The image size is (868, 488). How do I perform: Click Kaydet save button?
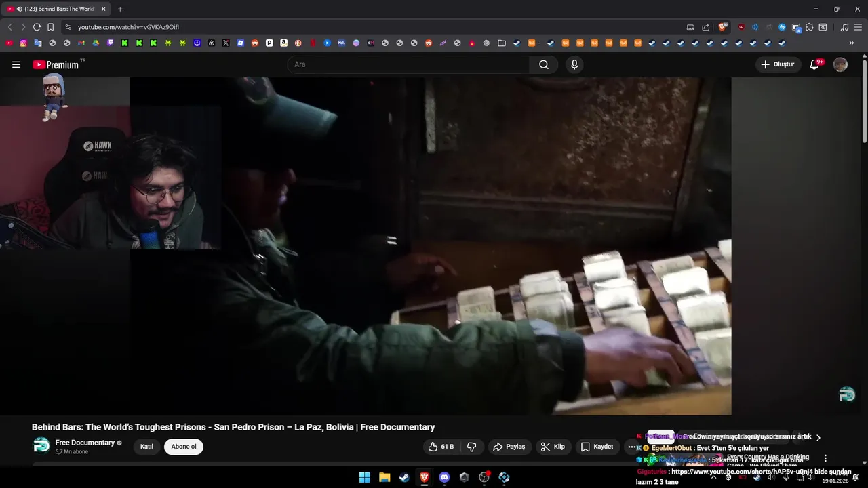point(597,447)
